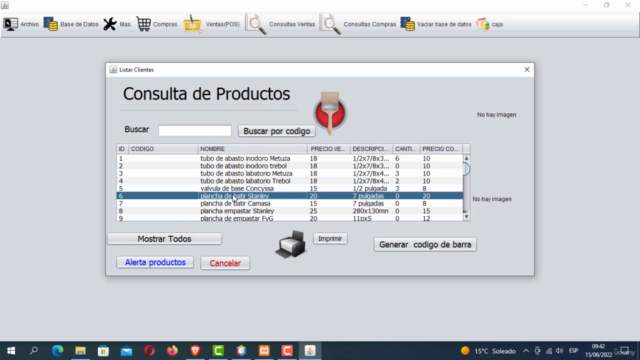Screen dimensions: 640x360
Task: Open the Windows Start menu
Action: (x=11, y=351)
